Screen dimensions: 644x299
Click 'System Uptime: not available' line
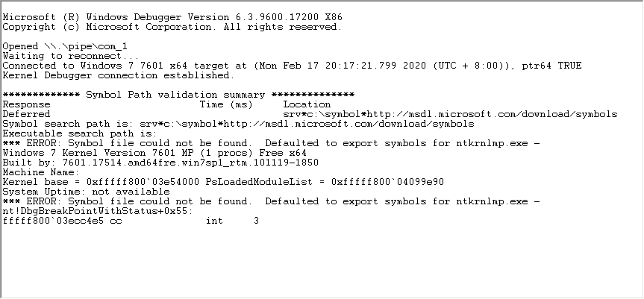(x=86, y=192)
